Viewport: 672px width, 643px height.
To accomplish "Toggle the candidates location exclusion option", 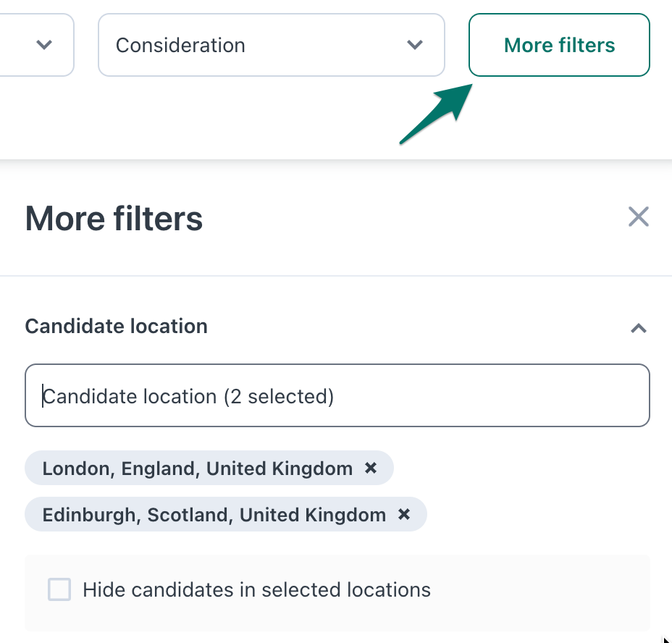I will (x=59, y=589).
